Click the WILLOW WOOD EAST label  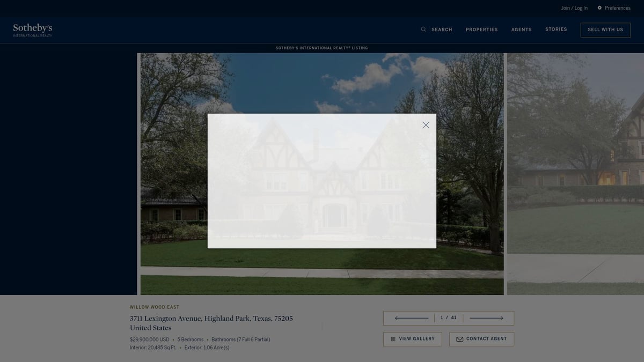[x=154, y=307]
